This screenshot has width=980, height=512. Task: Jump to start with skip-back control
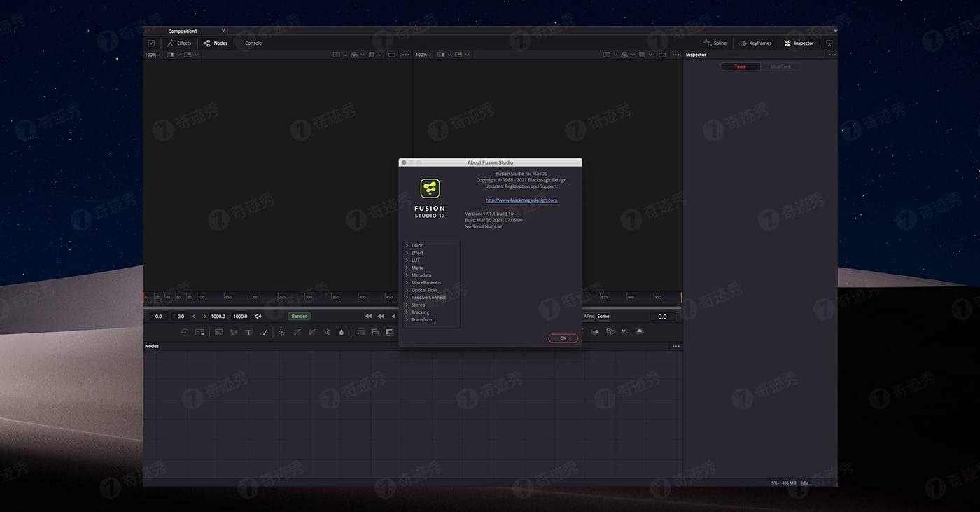[368, 317]
